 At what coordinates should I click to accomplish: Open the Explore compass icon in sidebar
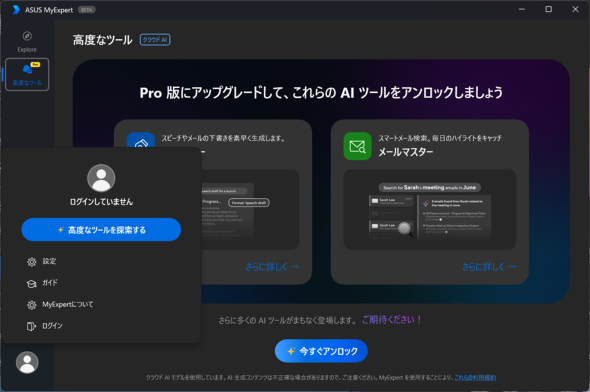tap(27, 36)
